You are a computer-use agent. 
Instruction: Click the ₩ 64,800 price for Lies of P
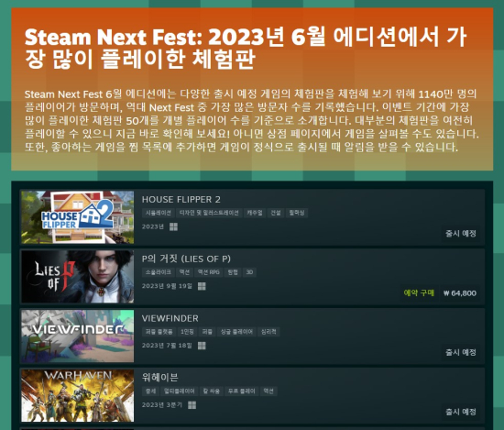460,293
